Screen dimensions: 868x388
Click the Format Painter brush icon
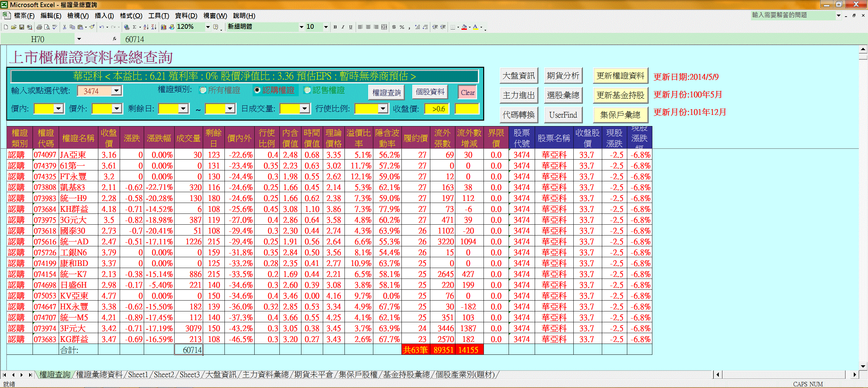click(92, 27)
